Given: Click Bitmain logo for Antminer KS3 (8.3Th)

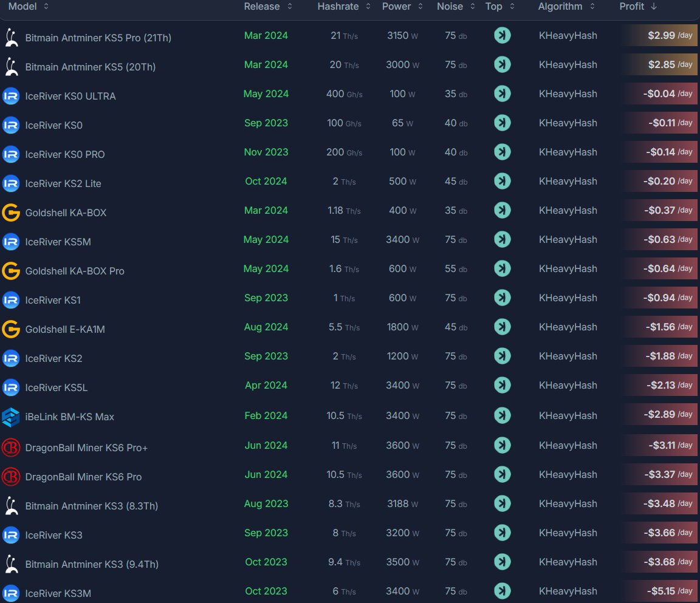Looking at the screenshot, I should [11, 506].
